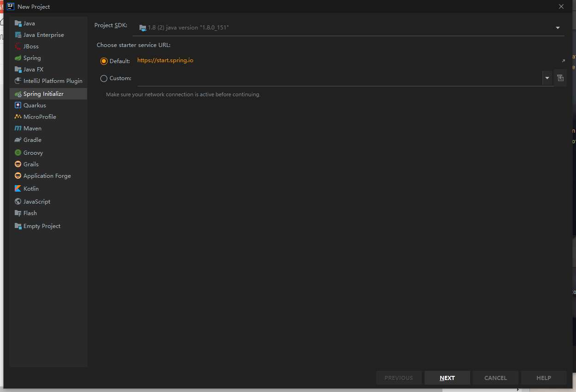Click the 'New Project' window title

(x=34, y=7)
